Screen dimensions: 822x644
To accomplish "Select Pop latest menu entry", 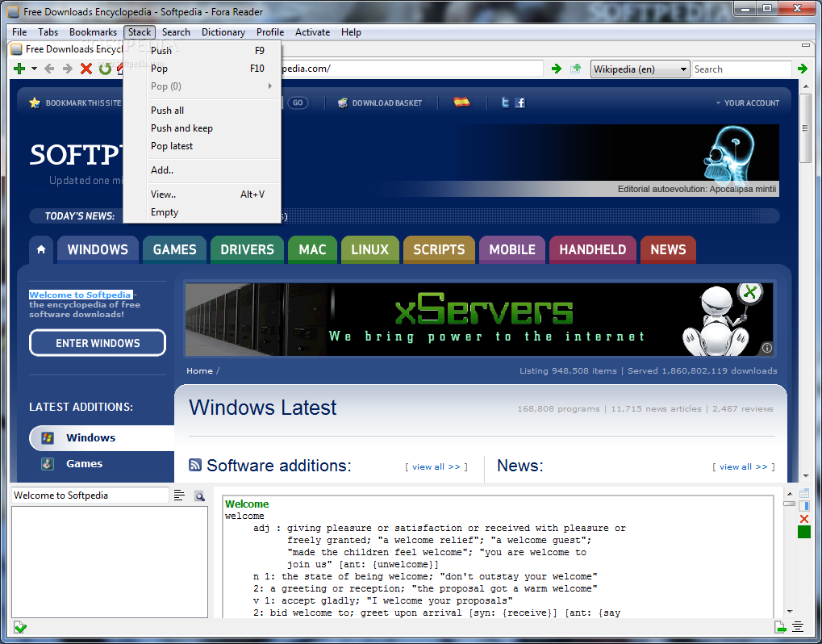I will tap(202, 146).
